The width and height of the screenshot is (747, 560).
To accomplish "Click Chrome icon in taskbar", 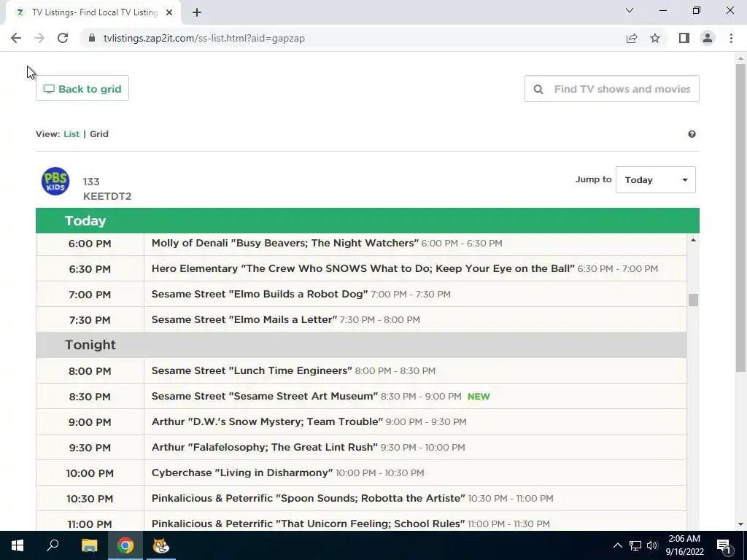I will (125, 545).
